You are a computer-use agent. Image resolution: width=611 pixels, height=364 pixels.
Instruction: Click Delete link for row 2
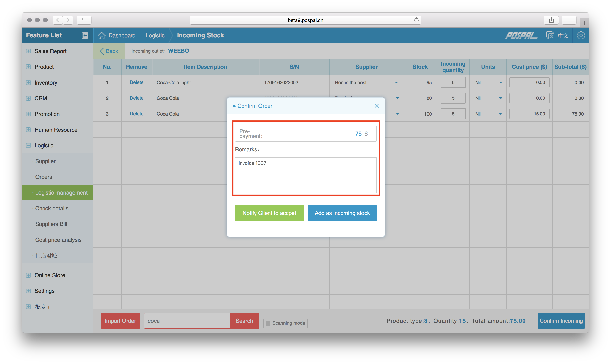tap(137, 98)
